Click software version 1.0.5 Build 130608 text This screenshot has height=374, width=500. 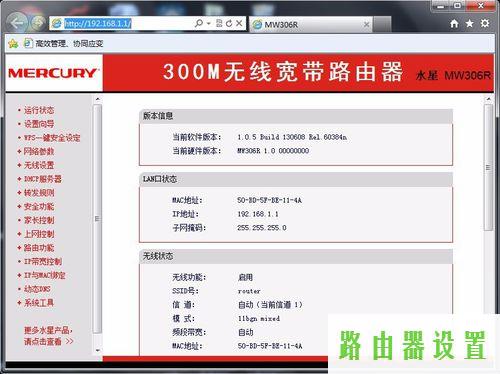(x=292, y=137)
